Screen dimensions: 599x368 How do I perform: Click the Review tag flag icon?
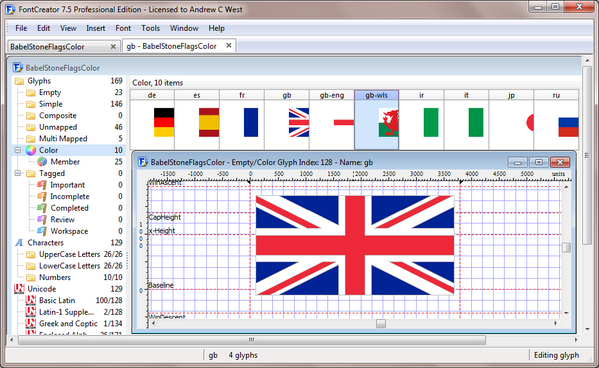tap(42, 219)
